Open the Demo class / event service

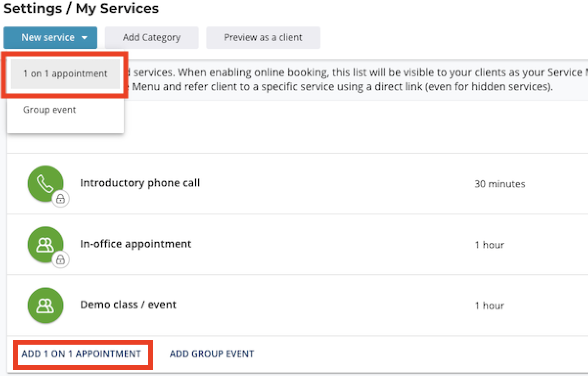coord(128,305)
